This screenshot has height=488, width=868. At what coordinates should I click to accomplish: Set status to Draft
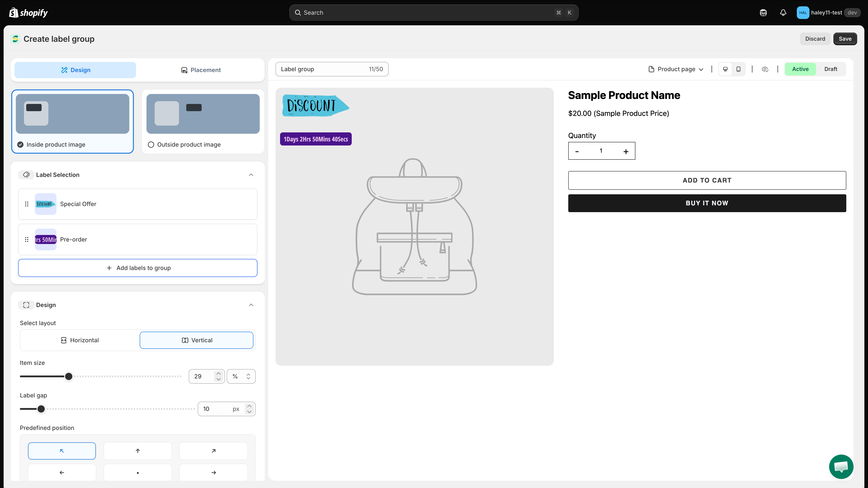pyautogui.click(x=831, y=69)
